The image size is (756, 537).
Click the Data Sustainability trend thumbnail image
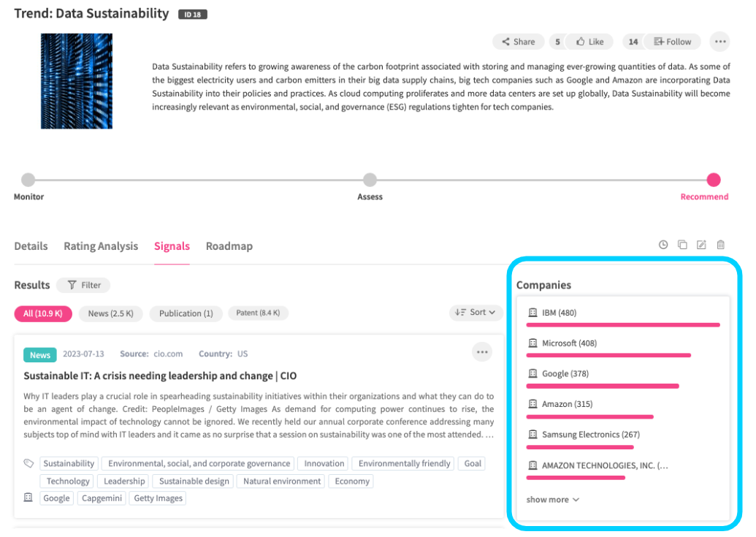(x=77, y=81)
